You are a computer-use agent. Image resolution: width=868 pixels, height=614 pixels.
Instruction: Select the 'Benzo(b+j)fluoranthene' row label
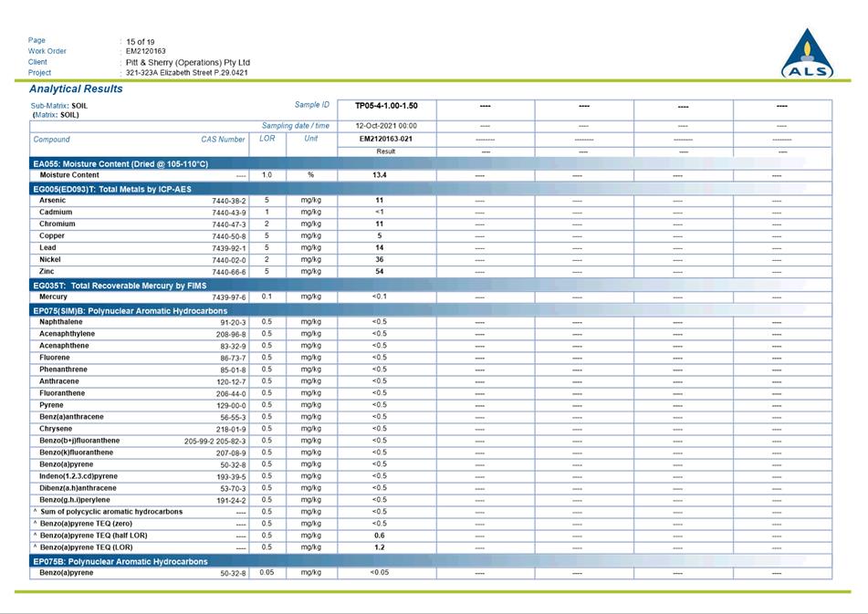(x=79, y=441)
